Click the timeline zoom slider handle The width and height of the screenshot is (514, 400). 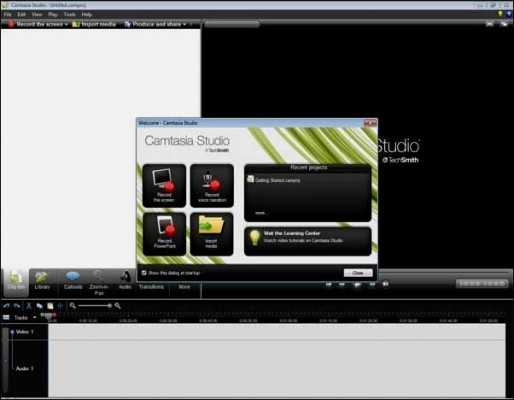tap(109, 305)
